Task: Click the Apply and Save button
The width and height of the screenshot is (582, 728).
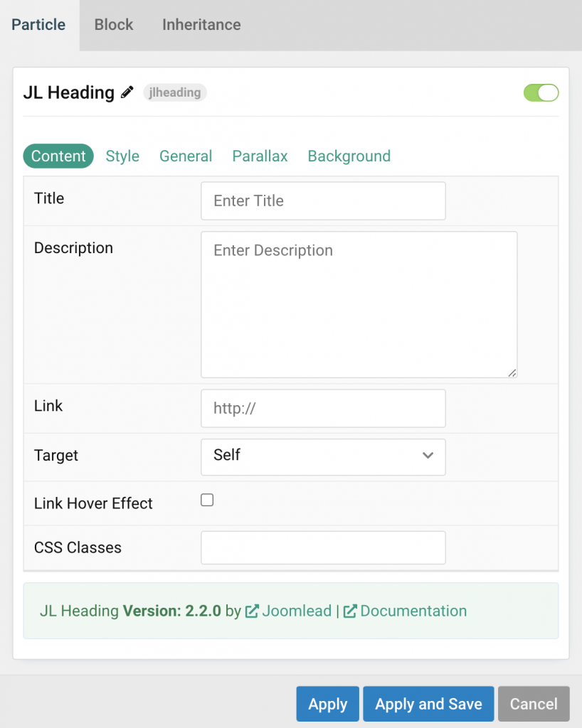Action: 428,704
